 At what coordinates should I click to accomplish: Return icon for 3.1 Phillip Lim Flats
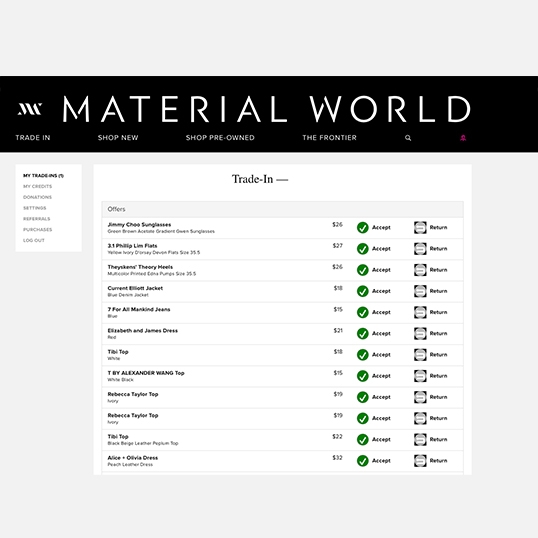tap(420, 249)
